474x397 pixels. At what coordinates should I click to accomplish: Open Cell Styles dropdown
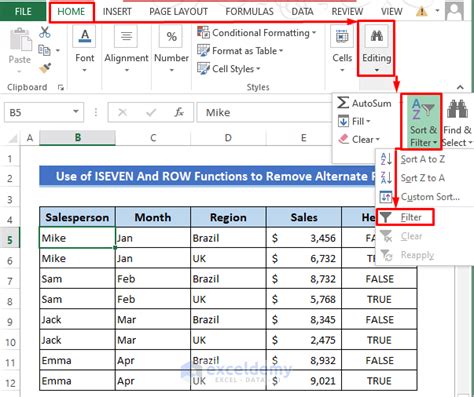pyautogui.click(x=229, y=69)
